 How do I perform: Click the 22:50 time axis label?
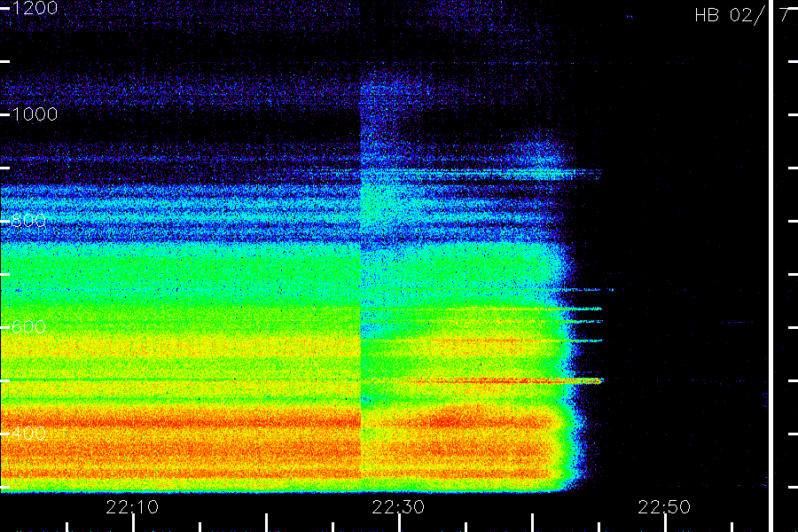(x=664, y=507)
